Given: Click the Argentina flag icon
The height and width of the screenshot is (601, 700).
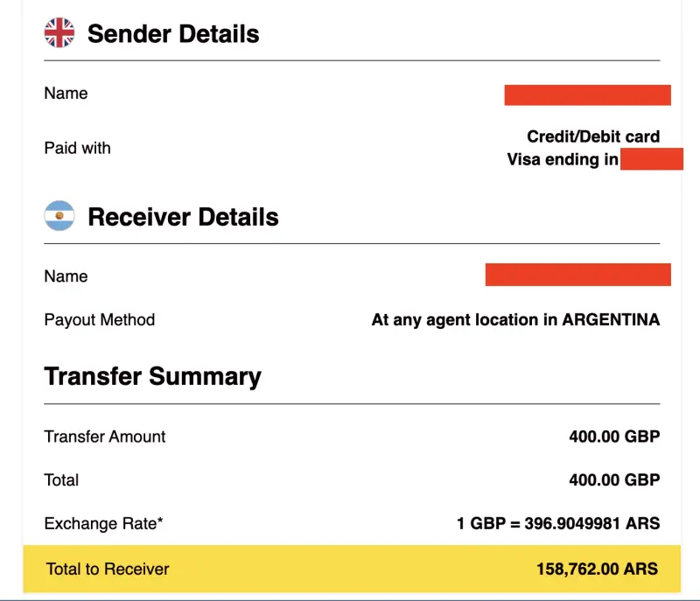Looking at the screenshot, I should point(59,215).
